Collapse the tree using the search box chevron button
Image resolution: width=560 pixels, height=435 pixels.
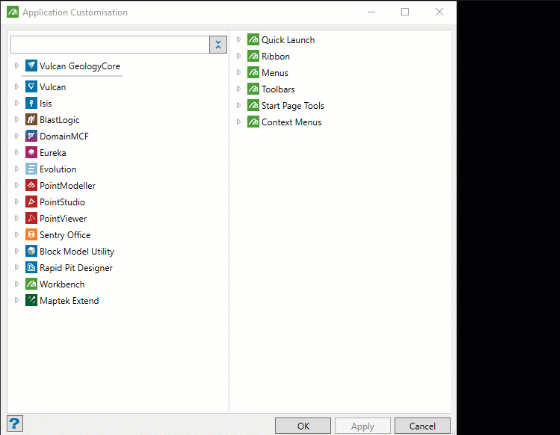(x=218, y=45)
